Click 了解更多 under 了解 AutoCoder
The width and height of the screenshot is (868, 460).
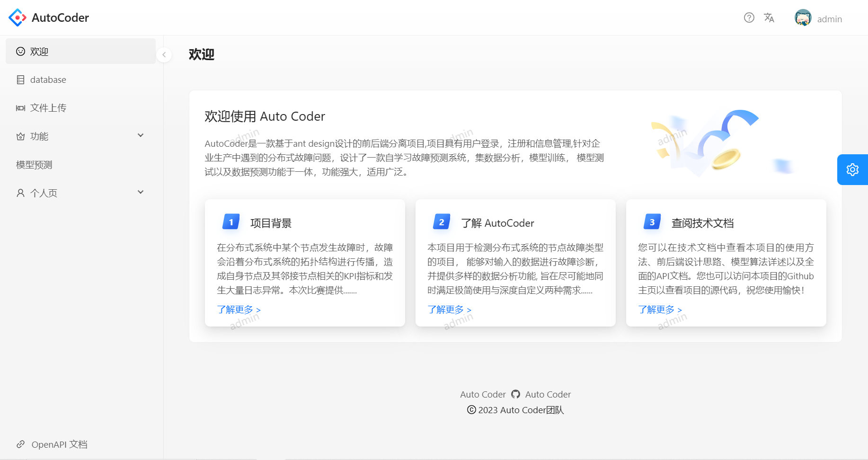tap(450, 310)
